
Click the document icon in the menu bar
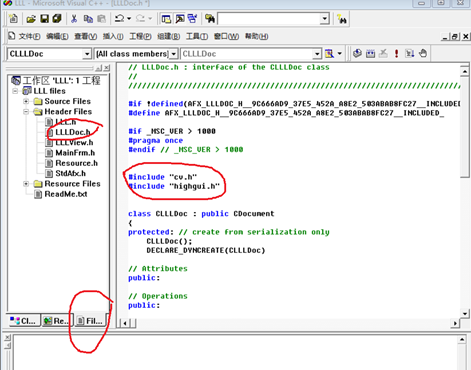[12, 36]
